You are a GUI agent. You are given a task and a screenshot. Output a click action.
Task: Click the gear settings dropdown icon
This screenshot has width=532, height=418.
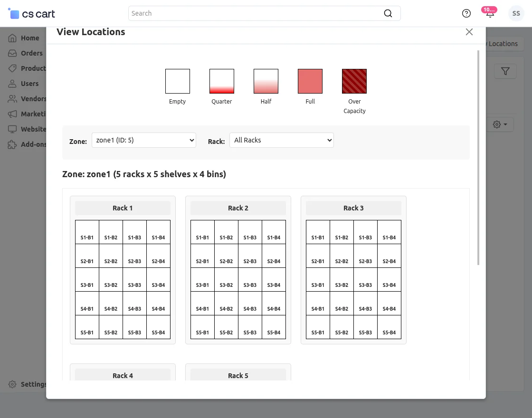[500, 124]
